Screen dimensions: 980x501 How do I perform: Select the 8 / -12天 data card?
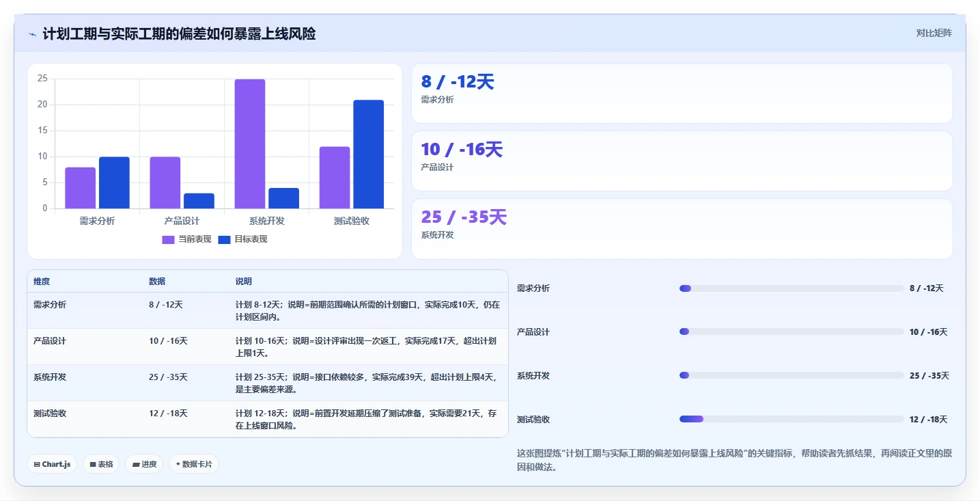(x=682, y=93)
